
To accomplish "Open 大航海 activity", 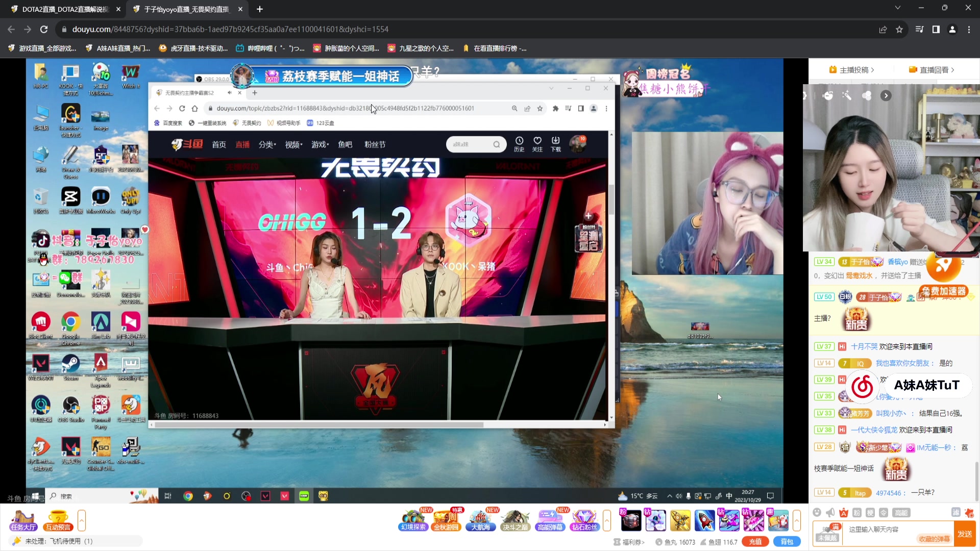I will point(481,520).
